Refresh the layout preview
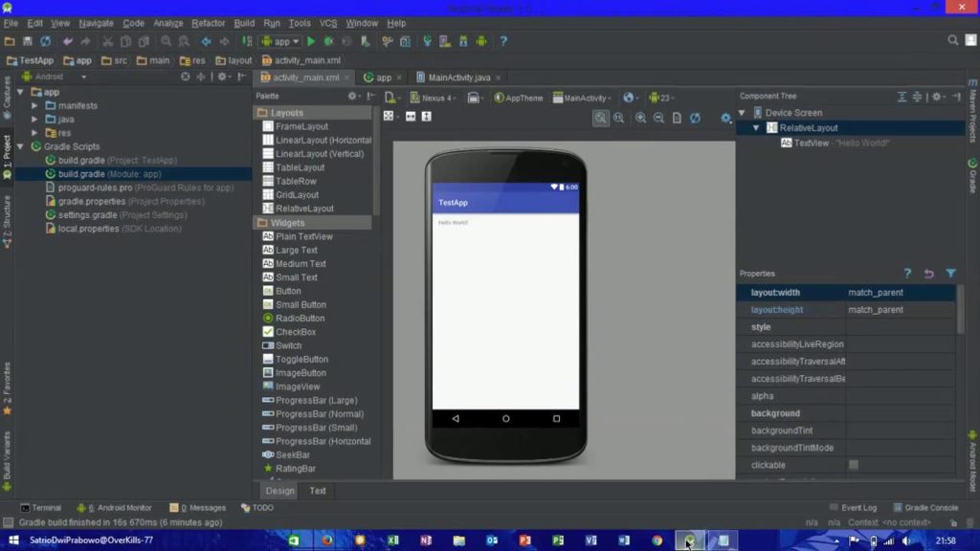Screen dimensions: 980x551 tap(695, 118)
